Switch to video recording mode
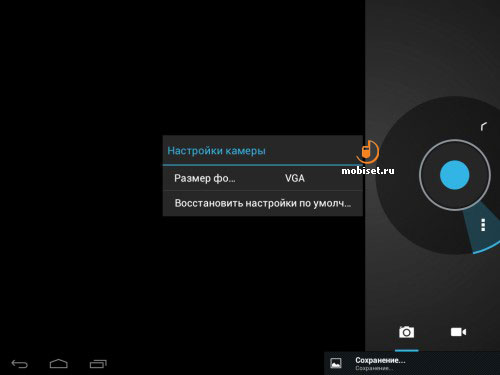This screenshot has height=375, width=500. [458, 332]
